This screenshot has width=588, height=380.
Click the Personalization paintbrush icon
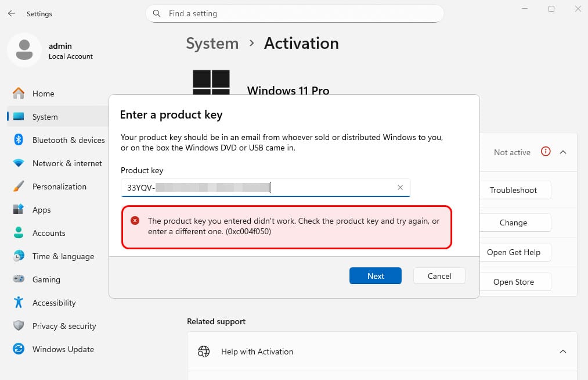pyautogui.click(x=19, y=187)
